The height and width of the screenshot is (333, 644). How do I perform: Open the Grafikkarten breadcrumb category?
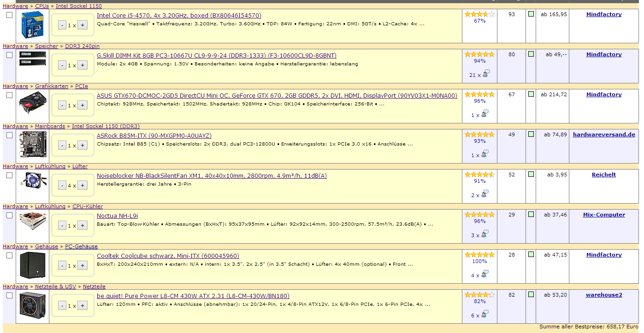52,86
